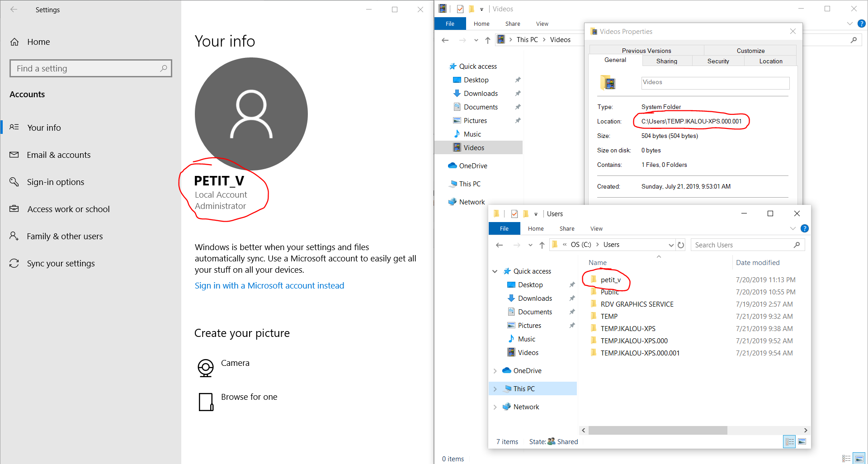Expand the Users address bar history dropdown
The image size is (868, 464).
[671, 245]
